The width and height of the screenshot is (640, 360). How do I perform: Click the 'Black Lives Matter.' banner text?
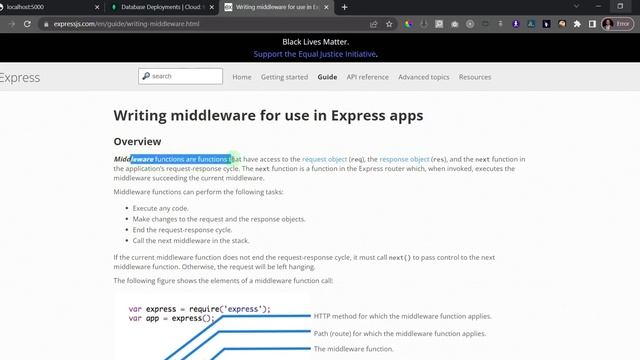point(316,42)
